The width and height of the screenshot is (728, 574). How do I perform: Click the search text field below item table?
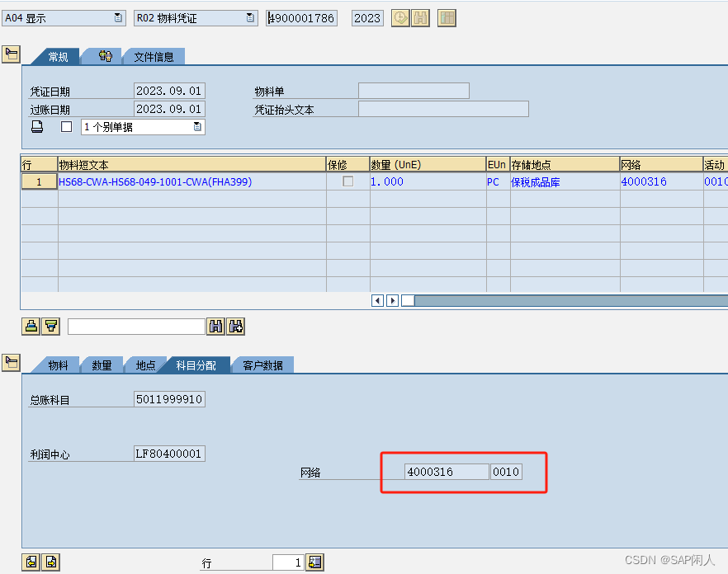point(136,327)
